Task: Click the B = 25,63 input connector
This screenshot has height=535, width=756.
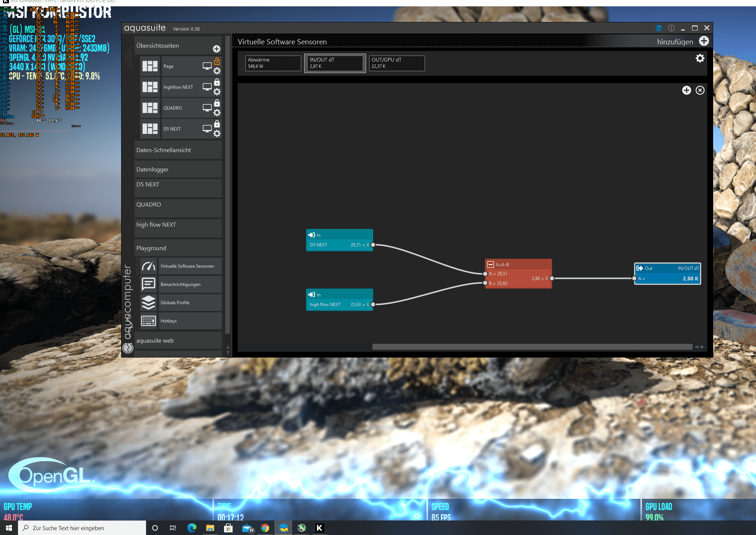Action: click(x=485, y=283)
